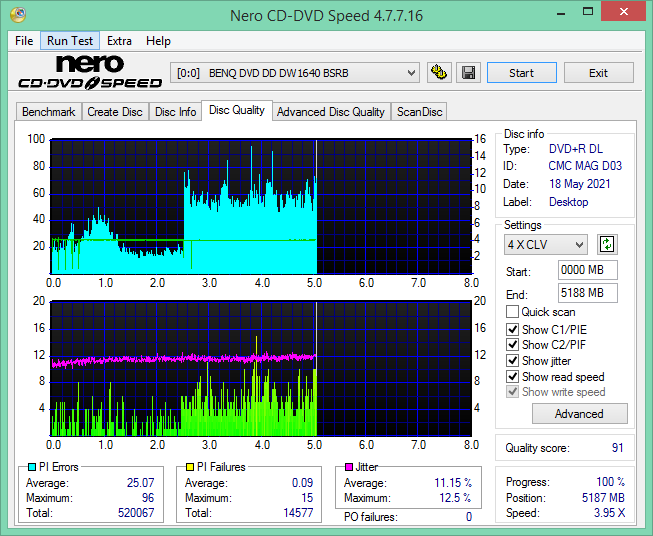Screen dimensions: 653x536
Task: Click the Progress value 100 %
Action: tap(611, 482)
